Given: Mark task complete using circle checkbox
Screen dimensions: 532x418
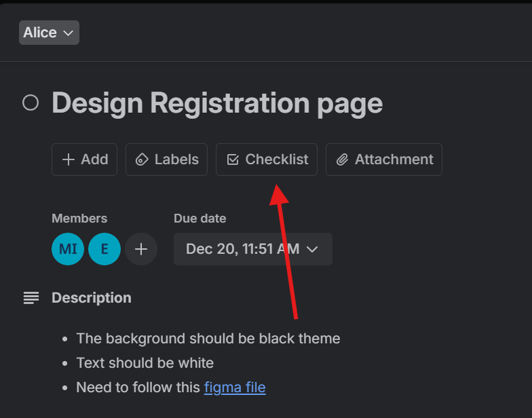Looking at the screenshot, I should pos(31,102).
